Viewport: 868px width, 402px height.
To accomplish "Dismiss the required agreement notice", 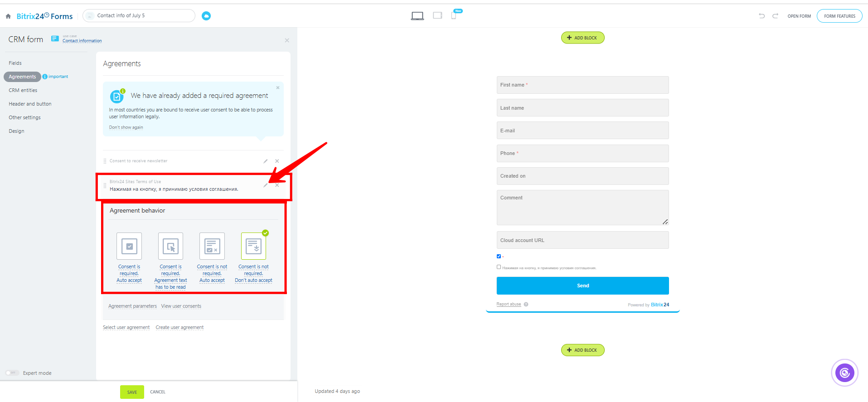I will pos(278,87).
